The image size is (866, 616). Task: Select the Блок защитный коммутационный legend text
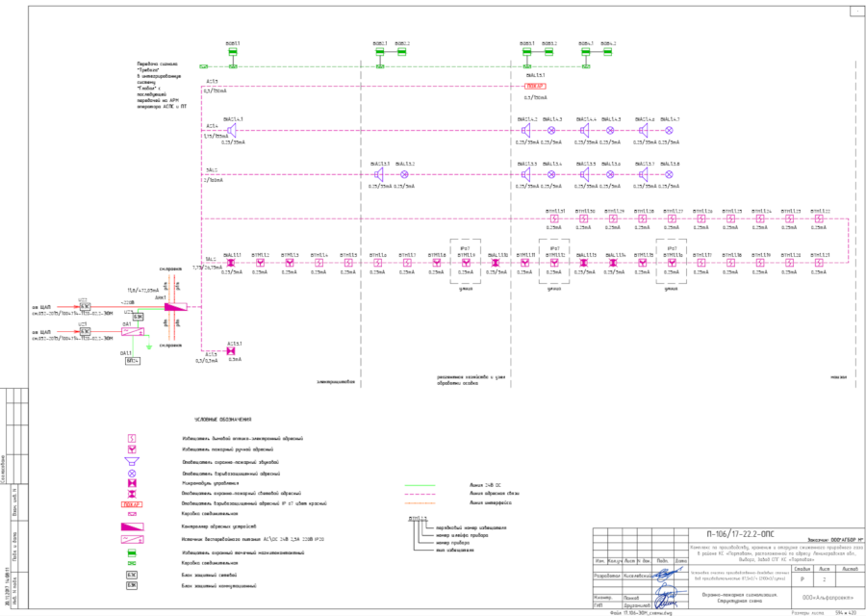coord(218,585)
